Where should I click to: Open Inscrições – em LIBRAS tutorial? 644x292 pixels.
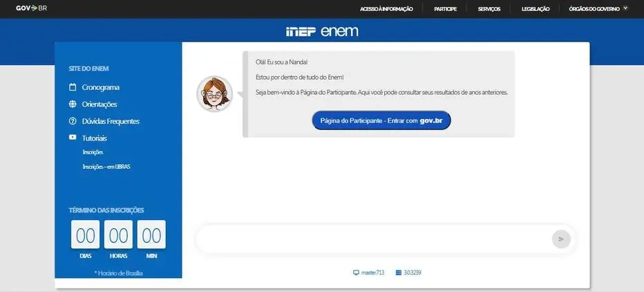tap(106, 167)
